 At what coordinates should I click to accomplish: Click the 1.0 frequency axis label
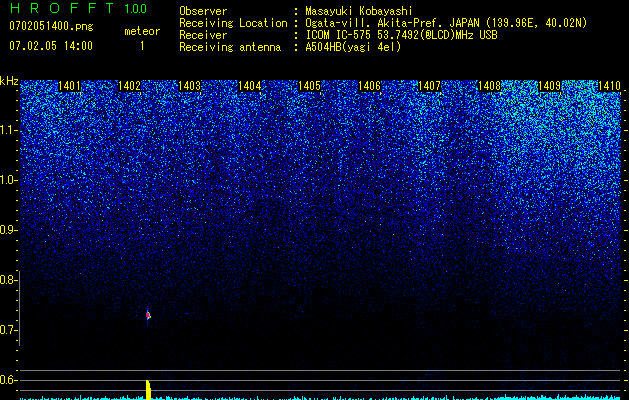click(9, 180)
